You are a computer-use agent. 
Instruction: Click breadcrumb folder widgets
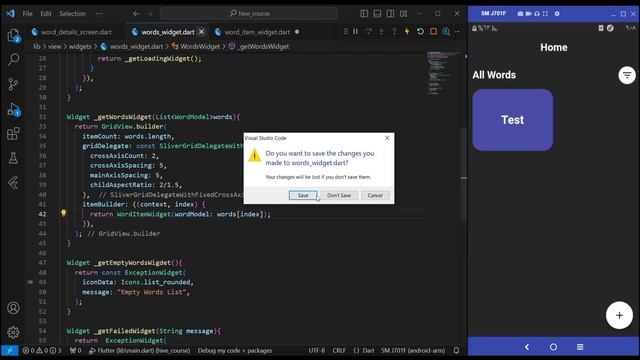point(80,47)
